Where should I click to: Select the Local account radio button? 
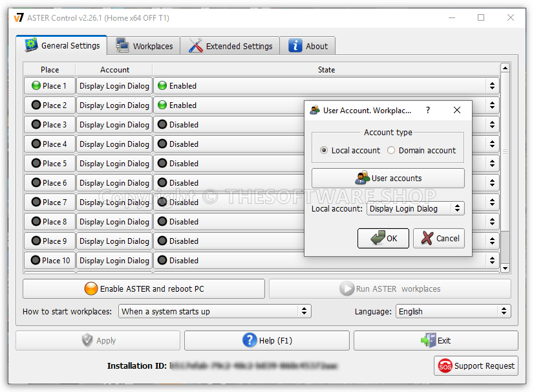[324, 150]
